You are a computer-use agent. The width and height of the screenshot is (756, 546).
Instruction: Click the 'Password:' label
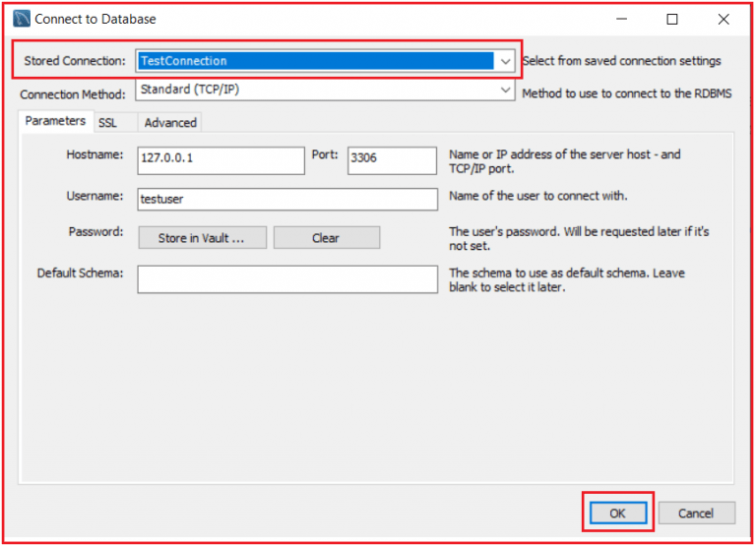point(95,232)
